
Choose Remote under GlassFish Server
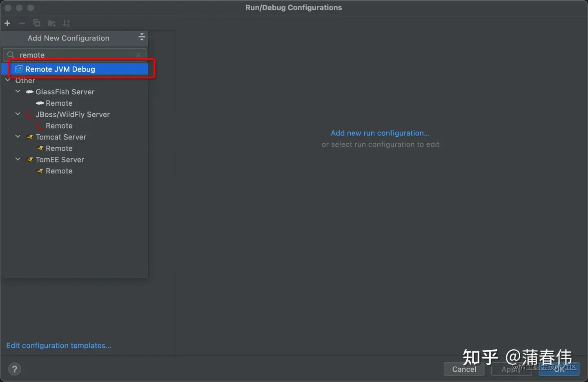pos(59,103)
